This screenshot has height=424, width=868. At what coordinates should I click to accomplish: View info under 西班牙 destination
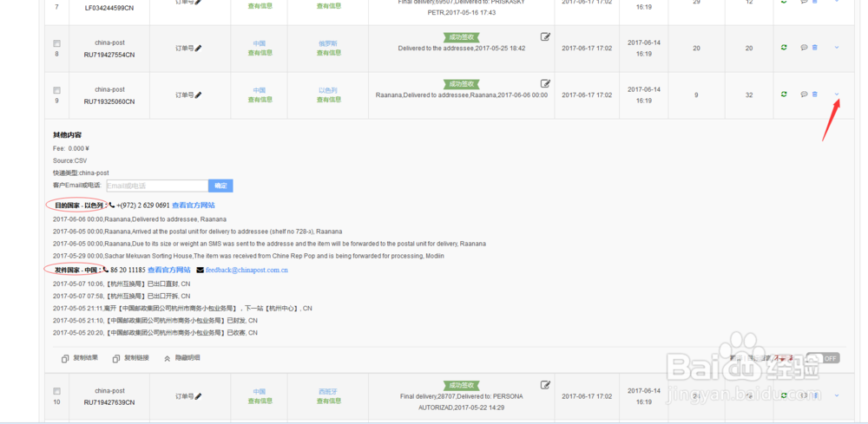pyautogui.click(x=329, y=401)
